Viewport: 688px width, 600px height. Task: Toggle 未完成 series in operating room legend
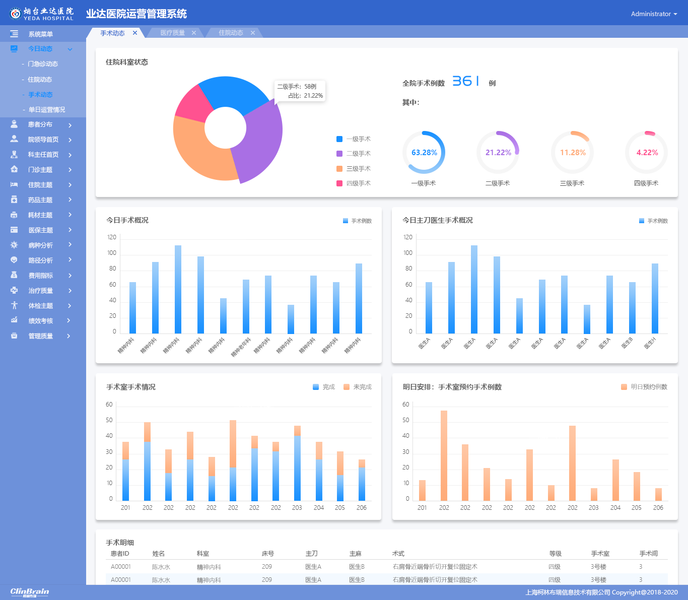point(358,387)
